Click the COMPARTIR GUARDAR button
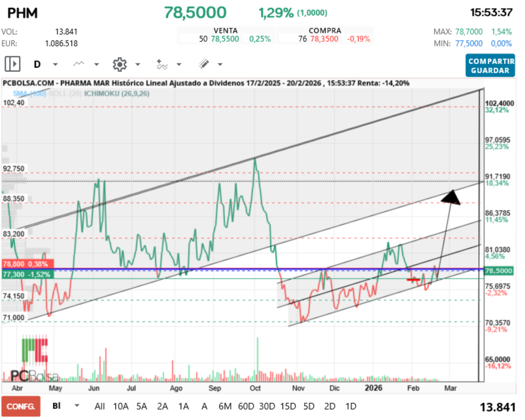Viewport: 525px width, 420px height. coord(490,66)
